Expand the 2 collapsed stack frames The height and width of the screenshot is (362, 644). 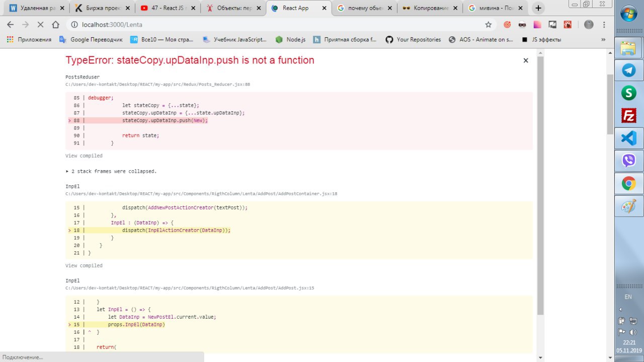pos(111,171)
